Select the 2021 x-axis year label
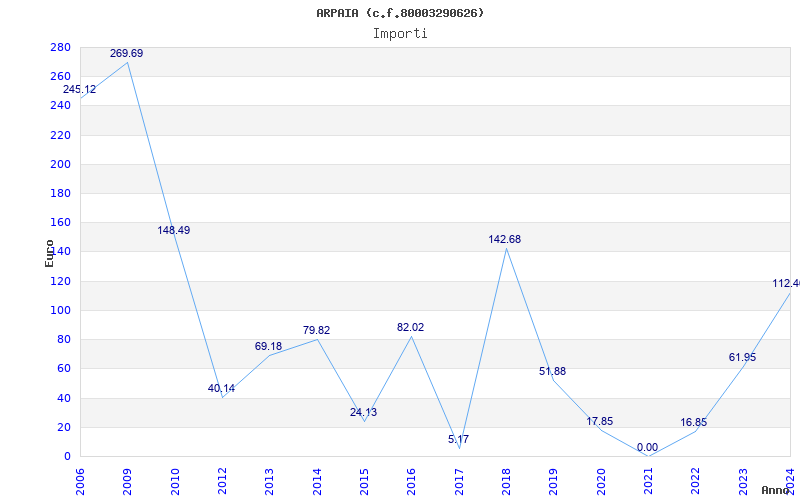 click(x=648, y=481)
